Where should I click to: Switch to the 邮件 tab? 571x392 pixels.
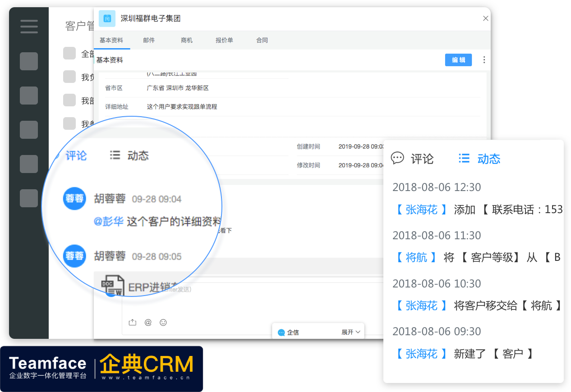coord(149,40)
